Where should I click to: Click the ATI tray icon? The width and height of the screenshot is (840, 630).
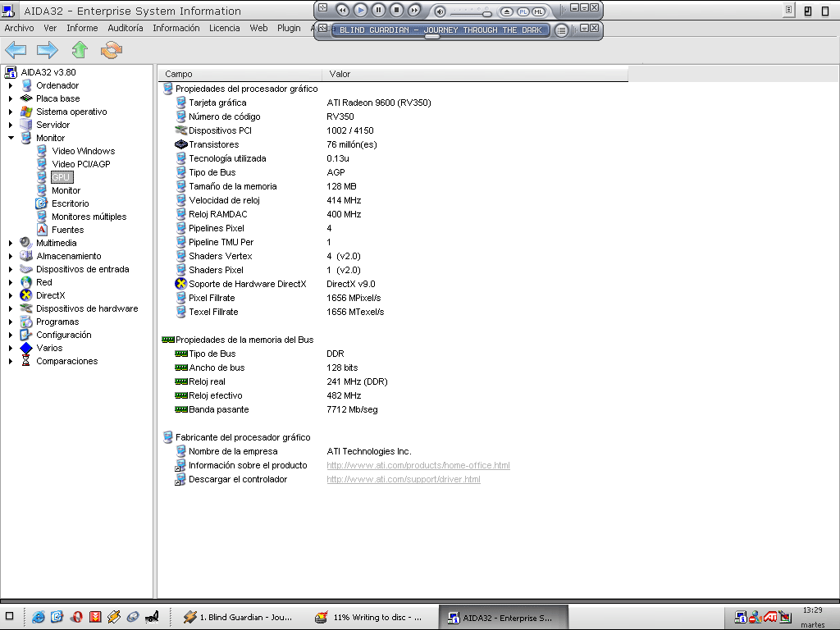coord(770,617)
